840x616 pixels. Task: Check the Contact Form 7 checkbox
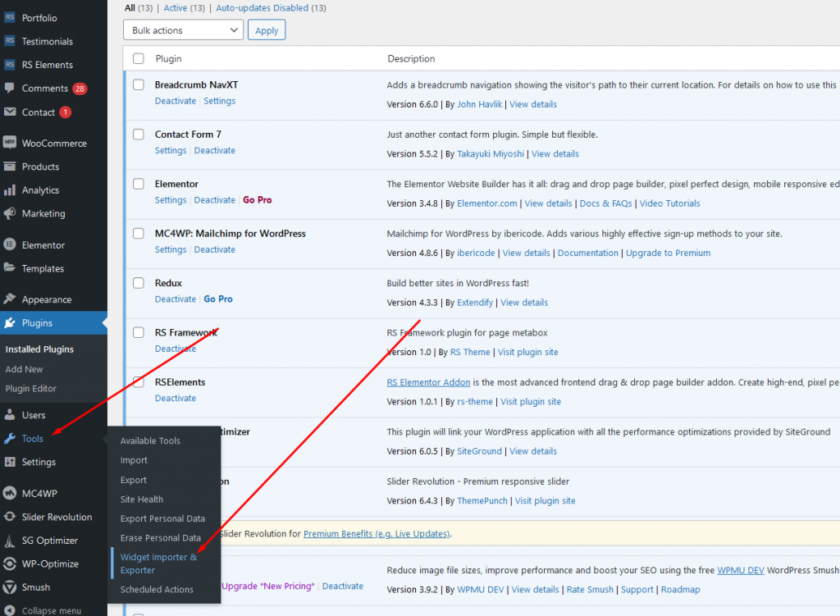pos(138,134)
